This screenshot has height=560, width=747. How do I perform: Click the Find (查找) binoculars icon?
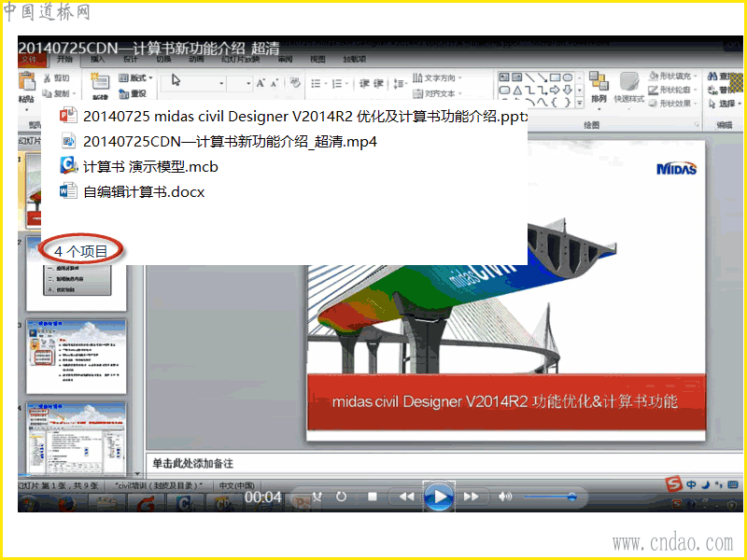point(713,77)
